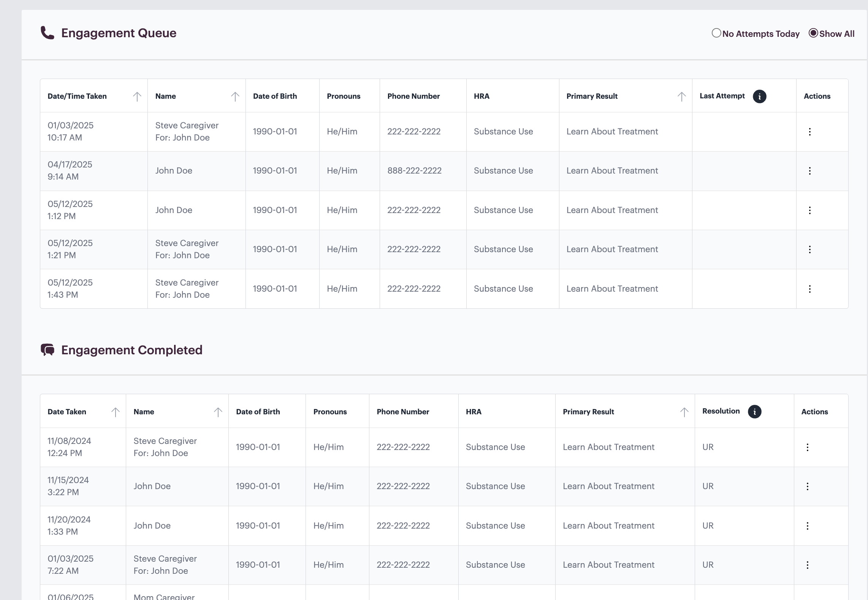Open actions menu for 11/08/2024 12:24 PM row
Viewport: 868px width, 600px height.
tap(808, 447)
